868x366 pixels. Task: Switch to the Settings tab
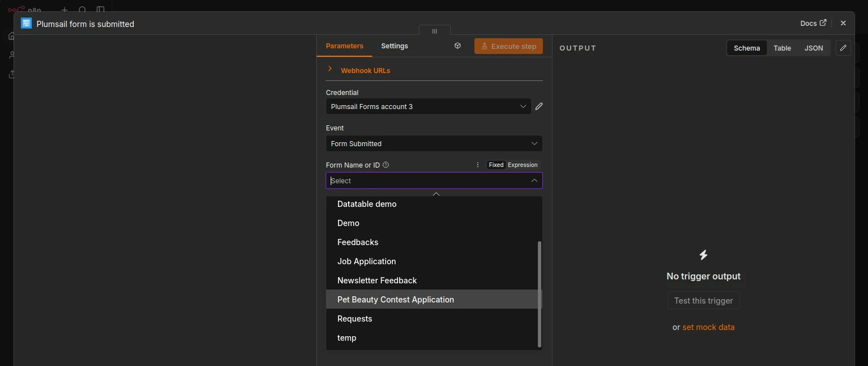coord(395,46)
